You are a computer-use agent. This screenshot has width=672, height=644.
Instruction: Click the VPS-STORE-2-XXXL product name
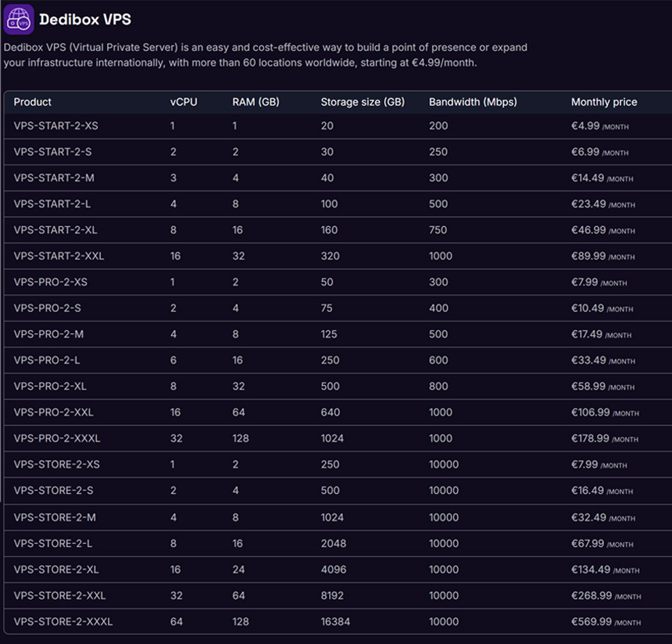(x=63, y=622)
